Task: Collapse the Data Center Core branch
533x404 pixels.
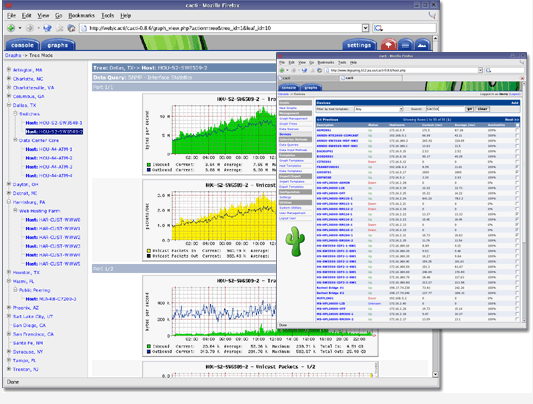Action: [15, 140]
